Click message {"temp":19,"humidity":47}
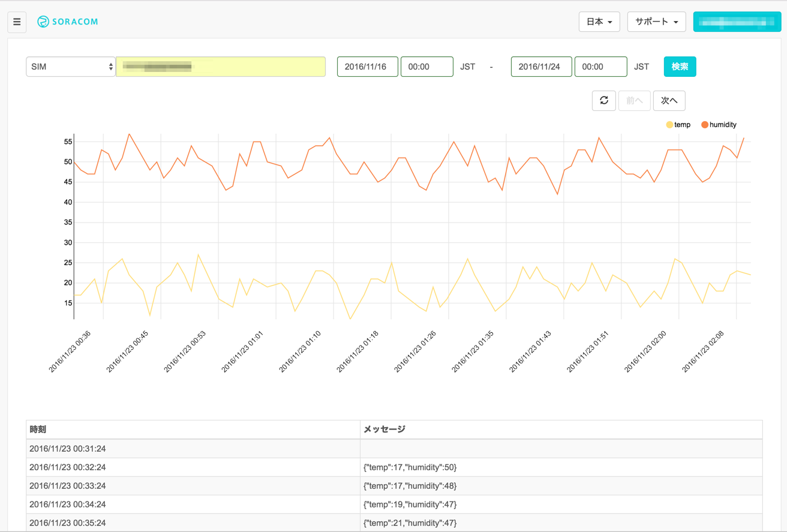Screen dimensions: 787x532 [410, 504]
